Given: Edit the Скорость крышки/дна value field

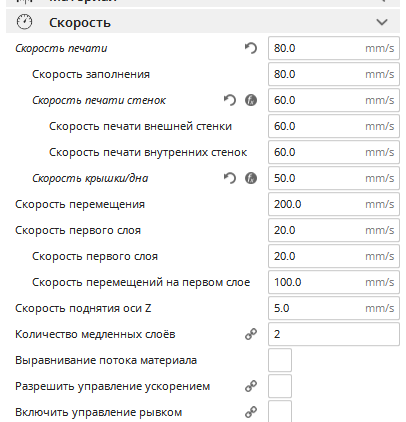Looking at the screenshot, I should tap(334, 178).
